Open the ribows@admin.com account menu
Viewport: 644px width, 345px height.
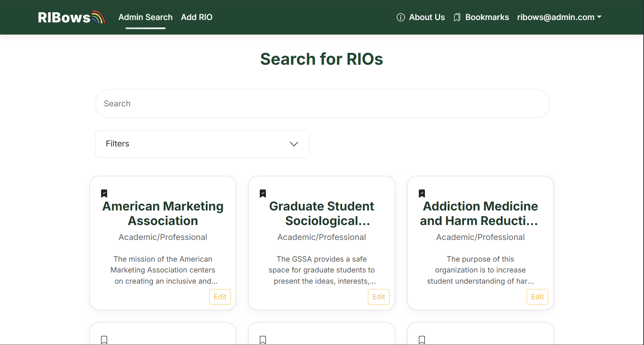[559, 17]
